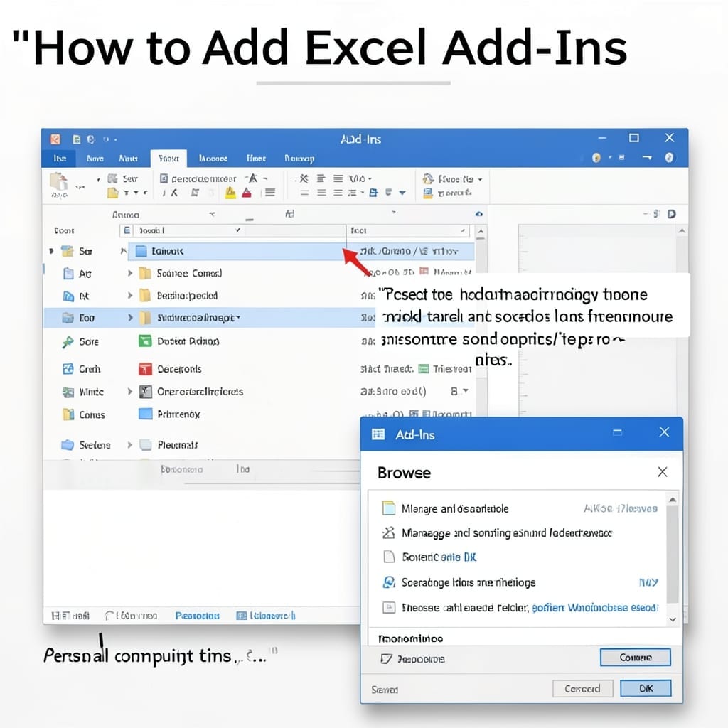Click the 'Comes' folder icon in sidebar
This screenshot has width=728, height=728.
[68, 414]
